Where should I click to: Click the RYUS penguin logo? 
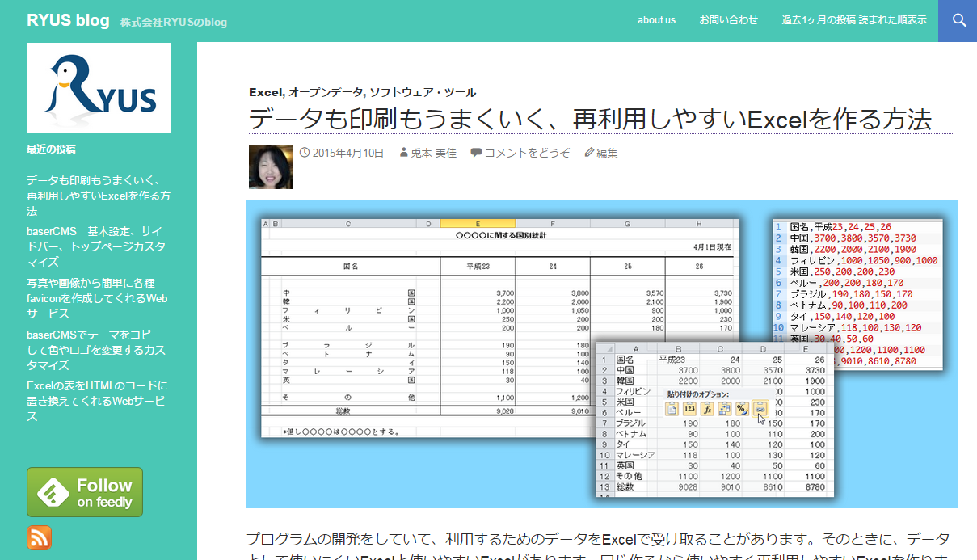click(99, 88)
